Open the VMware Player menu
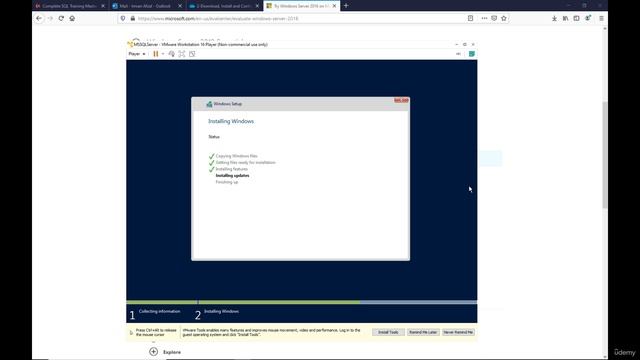Viewport: 640px width, 360px height. [x=137, y=54]
